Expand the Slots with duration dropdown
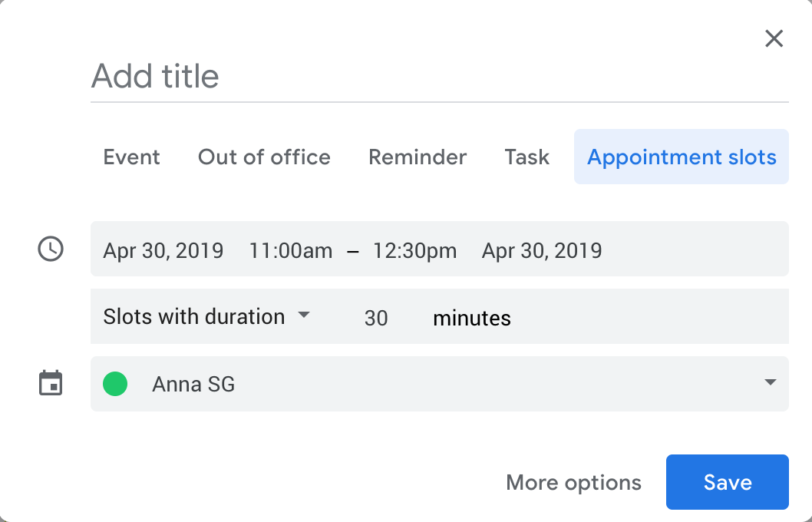The height and width of the screenshot is (522, 812). [206, 316]
